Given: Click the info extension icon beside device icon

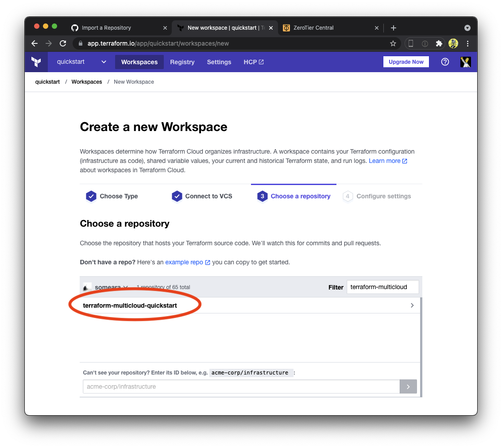Looking at the screenshot, I should pos(425,43).
